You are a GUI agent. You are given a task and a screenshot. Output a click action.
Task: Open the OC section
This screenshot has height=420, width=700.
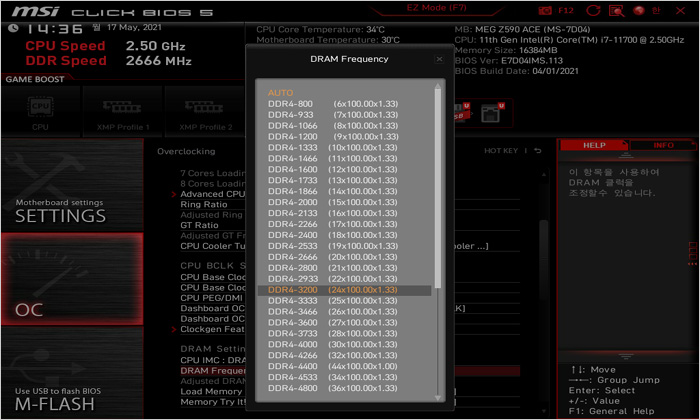click(x=72, y=279)
